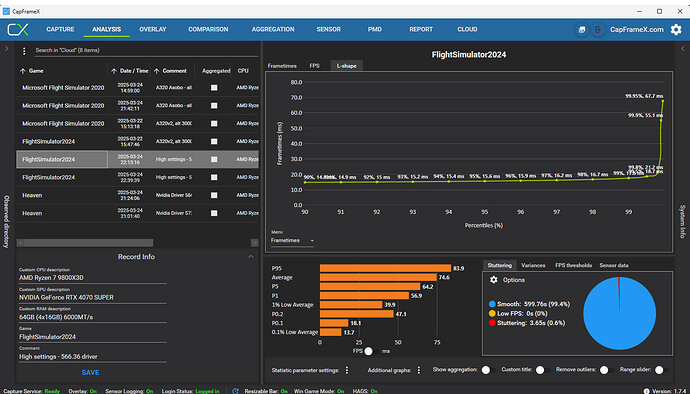This screenshot has width=690, height=394.
Task: Click the refresh icon in status bar
Action: (235, 391)
